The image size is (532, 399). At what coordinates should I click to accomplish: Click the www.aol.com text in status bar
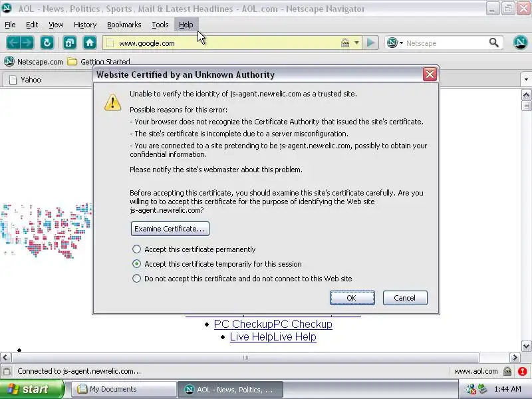click(x=475, y=371)
